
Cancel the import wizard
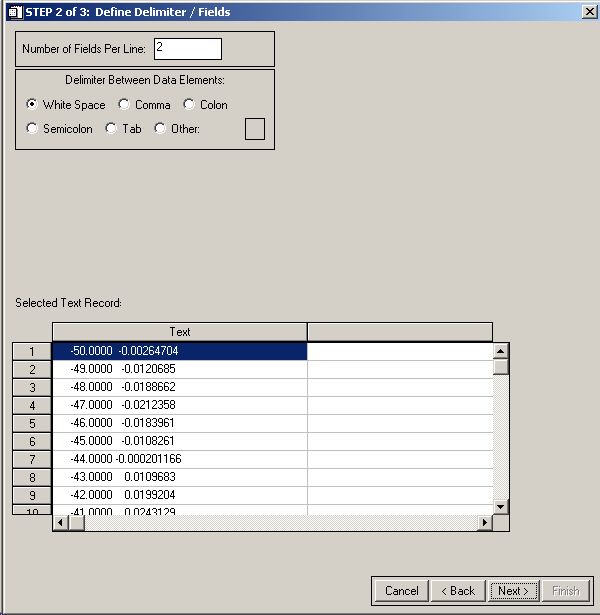click(402, 591)
